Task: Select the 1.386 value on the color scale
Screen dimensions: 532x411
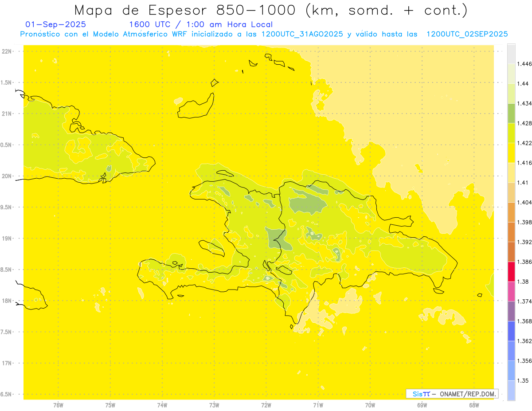Action: click(x=524, y=262)
